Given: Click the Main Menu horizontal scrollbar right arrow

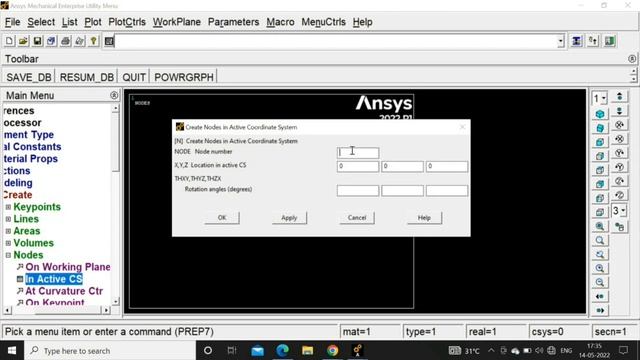Looking at the screenshot, I should coord(106,310).
